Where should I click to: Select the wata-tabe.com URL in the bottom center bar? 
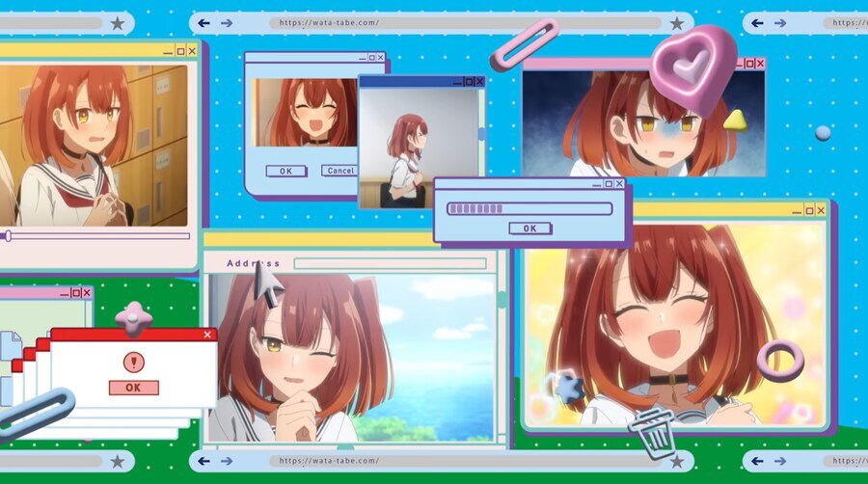tap(329, 460)
